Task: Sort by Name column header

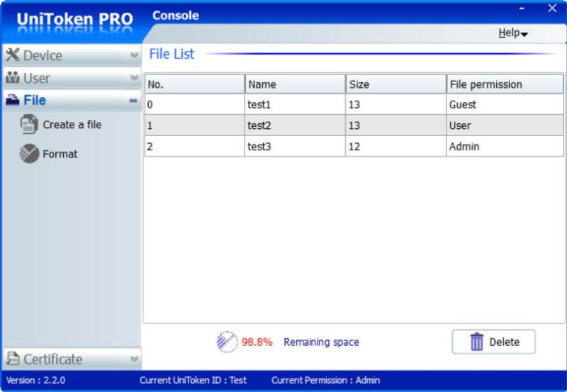Action: click(295, 84)
